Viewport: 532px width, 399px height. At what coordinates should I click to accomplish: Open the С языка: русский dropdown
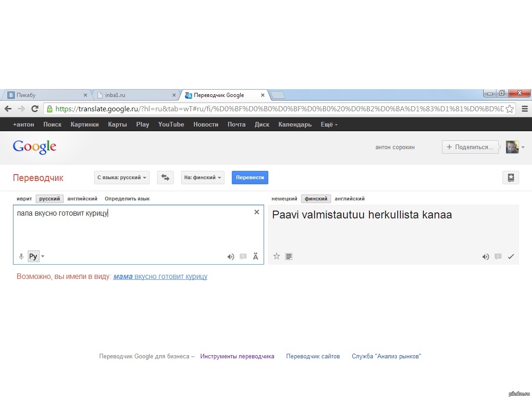[x=122, y=177]
